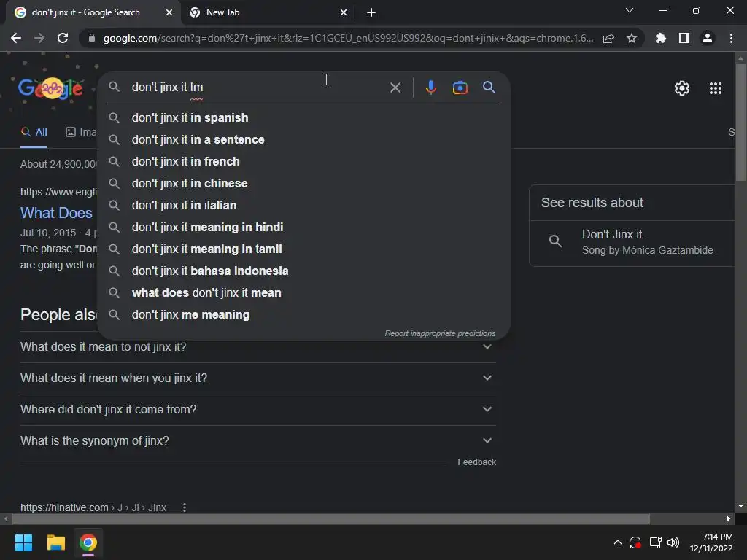Open the hinative.com result link
This screenshot has height=560, width=747.
coord(93,507)
